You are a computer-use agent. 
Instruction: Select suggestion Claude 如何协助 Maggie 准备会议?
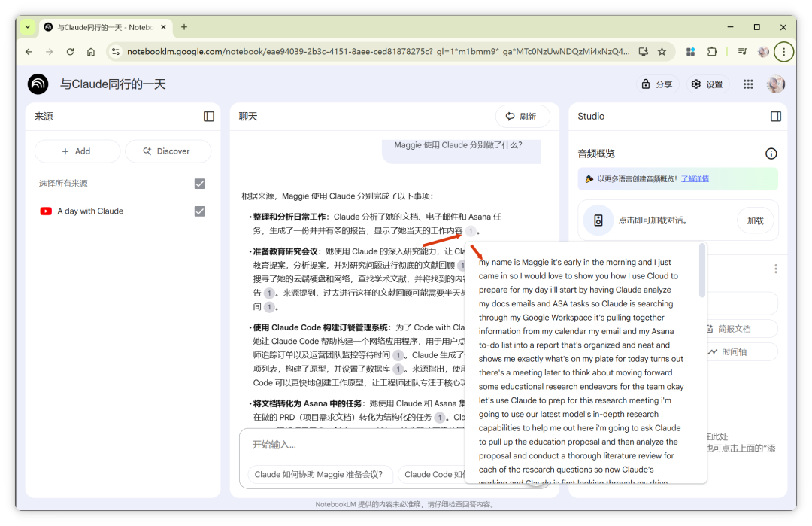coord(320,474)
